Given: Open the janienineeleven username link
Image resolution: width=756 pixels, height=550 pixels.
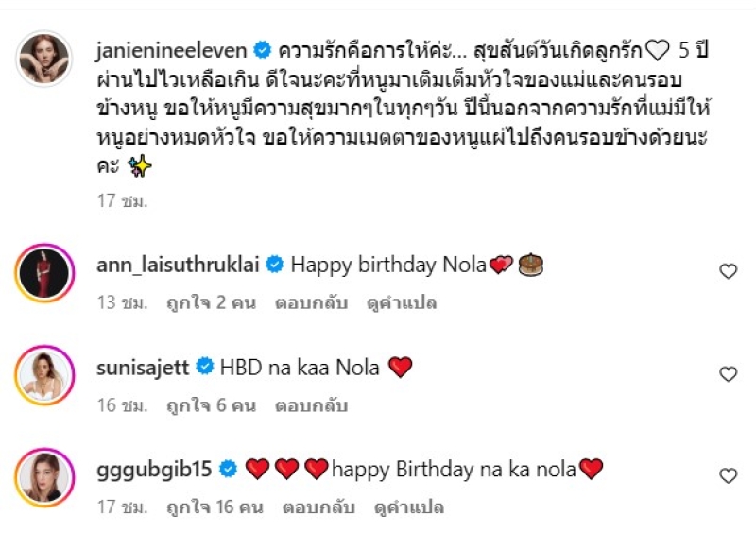Looking at the screenshot, I should (x=172, y=51).
